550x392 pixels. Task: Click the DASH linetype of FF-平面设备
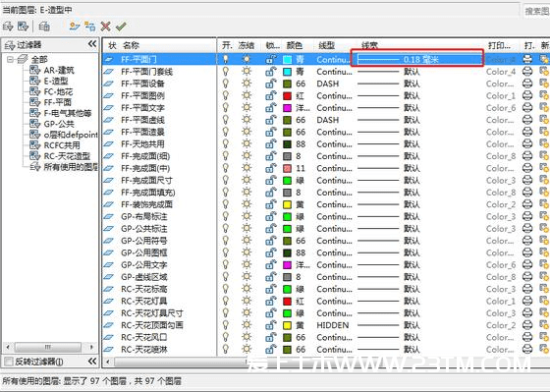tap(328, 84)
